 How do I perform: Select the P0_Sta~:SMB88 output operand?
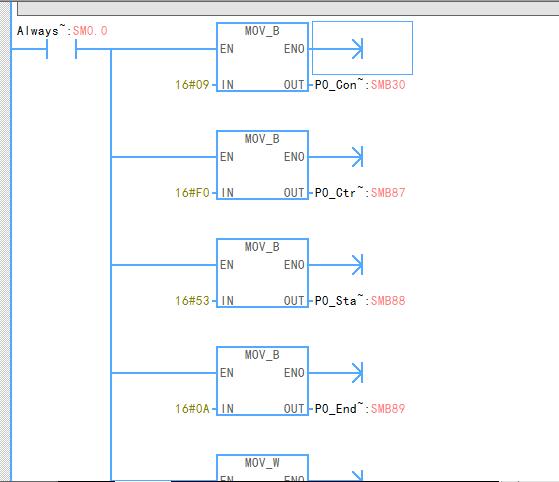pos(360,301)
